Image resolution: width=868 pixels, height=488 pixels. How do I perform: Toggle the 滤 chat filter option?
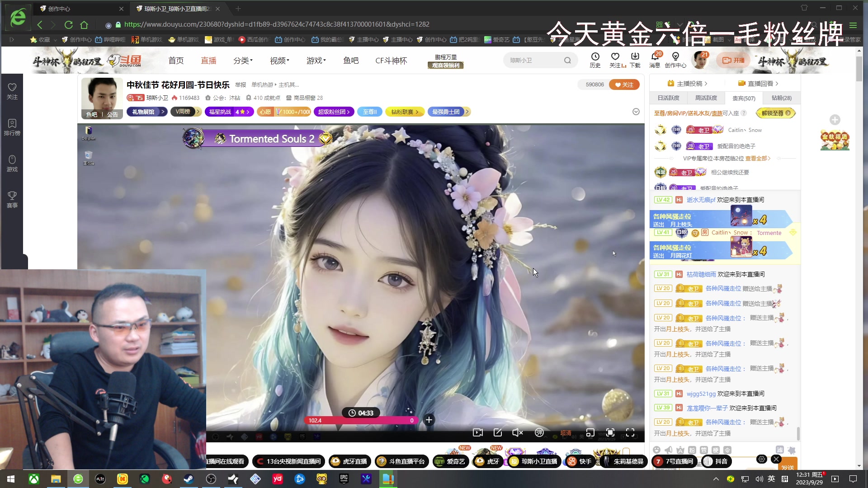coord(780,450)
